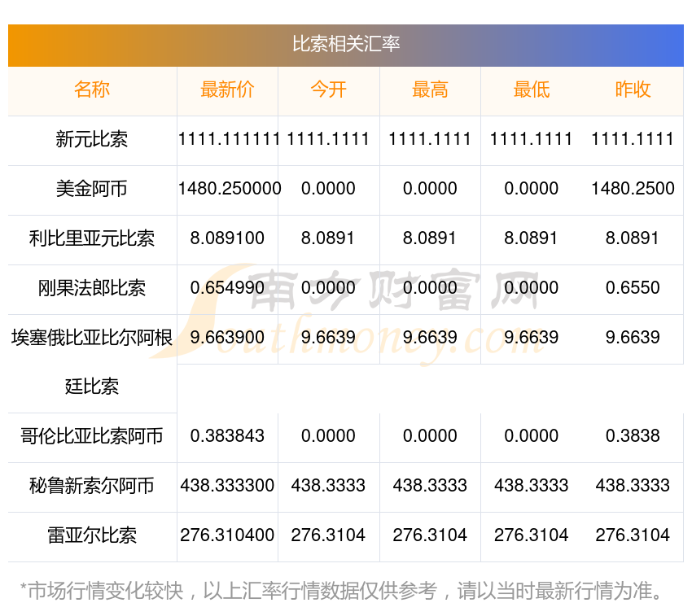Click the 比索相关汇率 table title banner
This screenshot has width=692, height=616.
point(346,44)
